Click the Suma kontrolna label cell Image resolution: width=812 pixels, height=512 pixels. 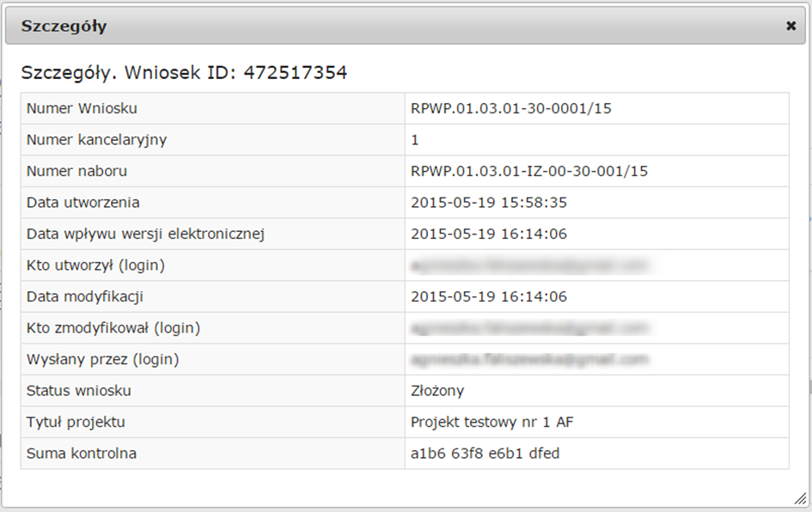(x=213, y=454)
